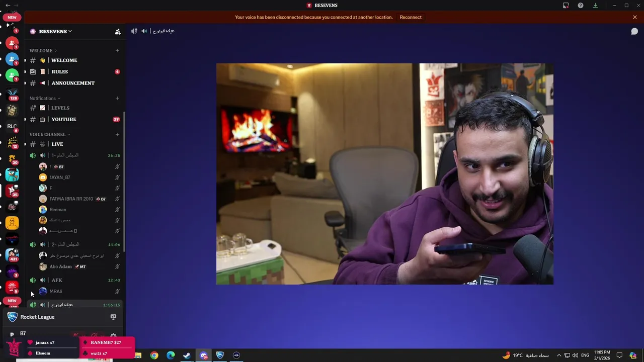Screen dimensions: 644x362
Task: Show hidden tray icons chevron
Action: click(x=558, y=355)
